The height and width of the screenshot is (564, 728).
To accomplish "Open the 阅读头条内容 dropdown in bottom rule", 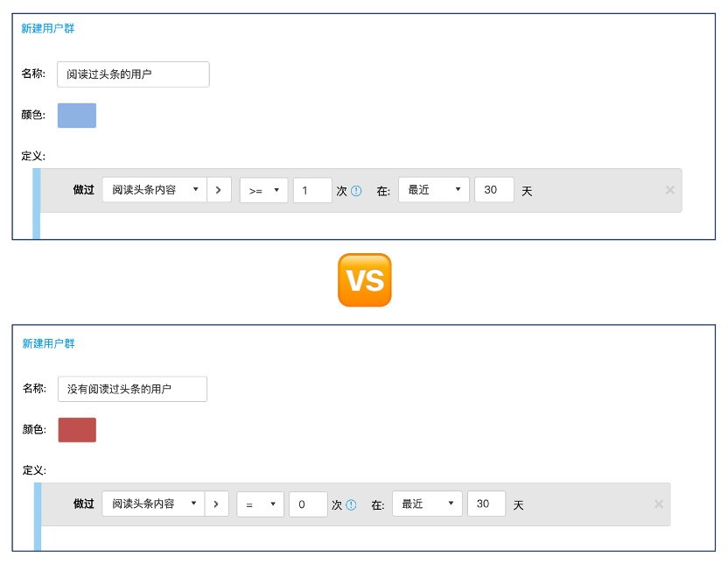I will (x=153, y=504).
